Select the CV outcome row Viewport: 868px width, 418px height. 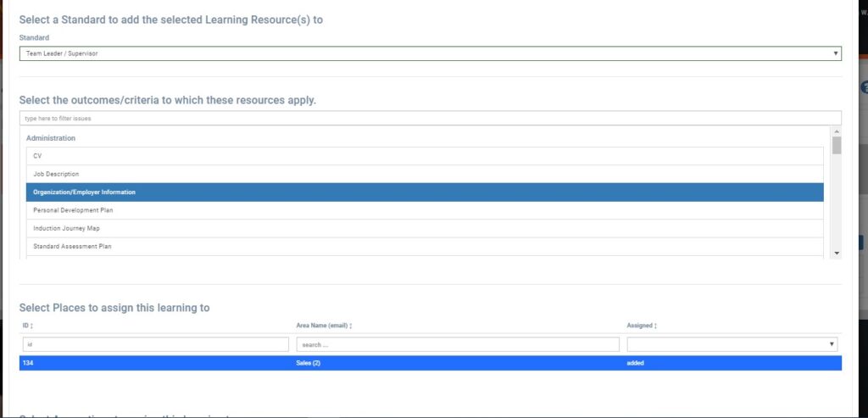point(425,156)
